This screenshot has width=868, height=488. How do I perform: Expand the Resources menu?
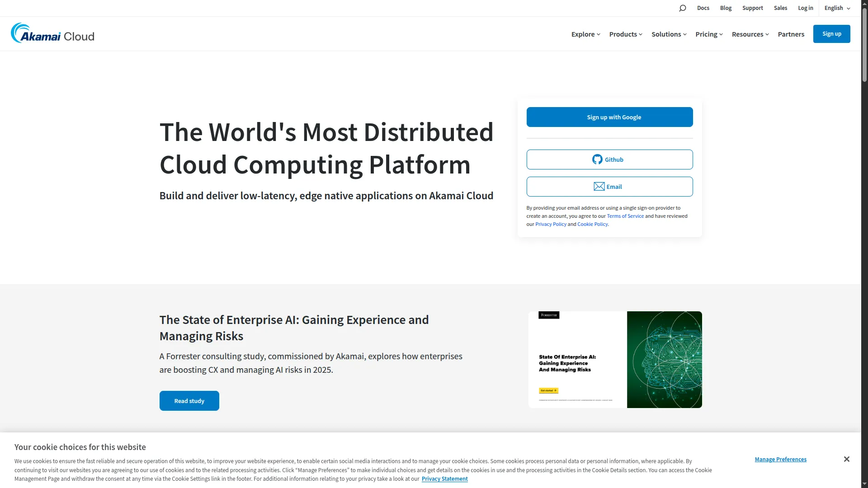(x=750, y=34)
